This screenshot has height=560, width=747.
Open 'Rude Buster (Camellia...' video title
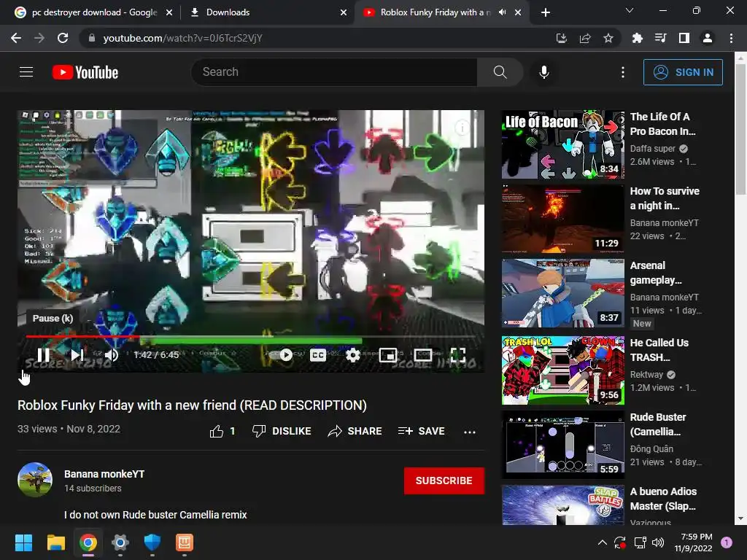pos(658,424)
